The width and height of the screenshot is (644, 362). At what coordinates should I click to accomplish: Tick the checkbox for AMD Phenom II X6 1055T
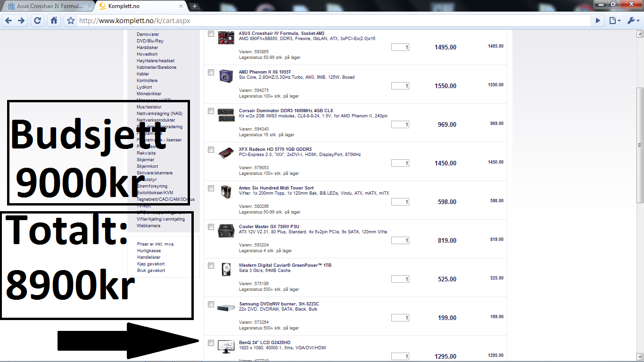[211, 72]
